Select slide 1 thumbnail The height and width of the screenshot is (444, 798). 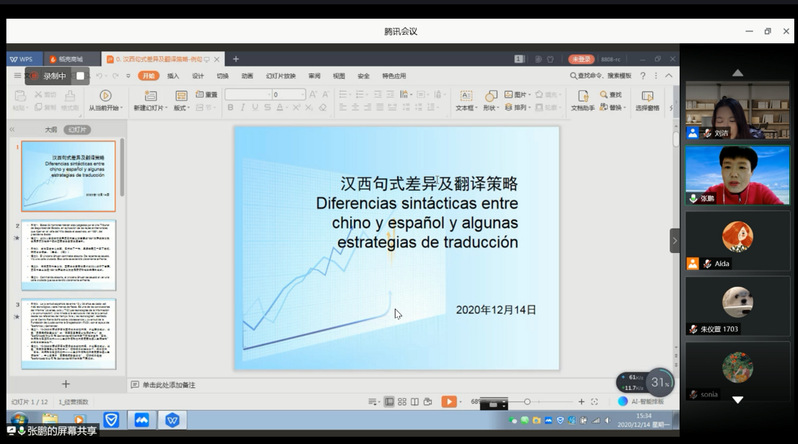pyautogui.click(x=68, y=176)
